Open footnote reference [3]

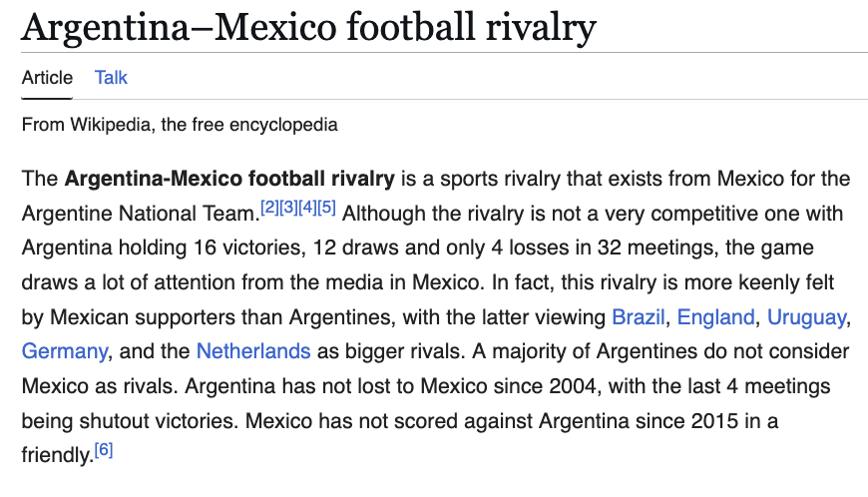[x=288, y=207]
